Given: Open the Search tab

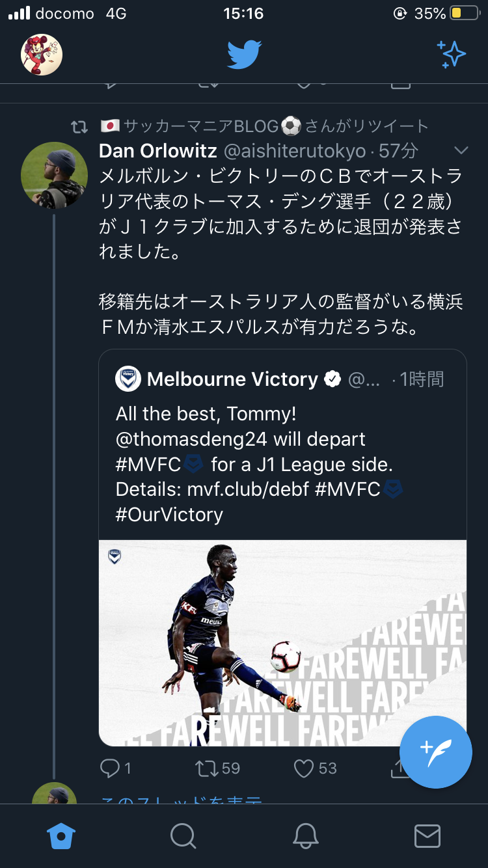Looking at the screenshot, I should (x=183, y=835).
